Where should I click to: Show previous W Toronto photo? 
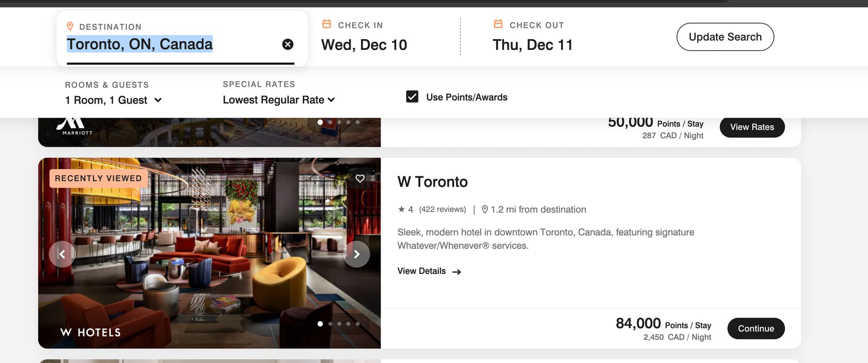click(x=62, y=254)
